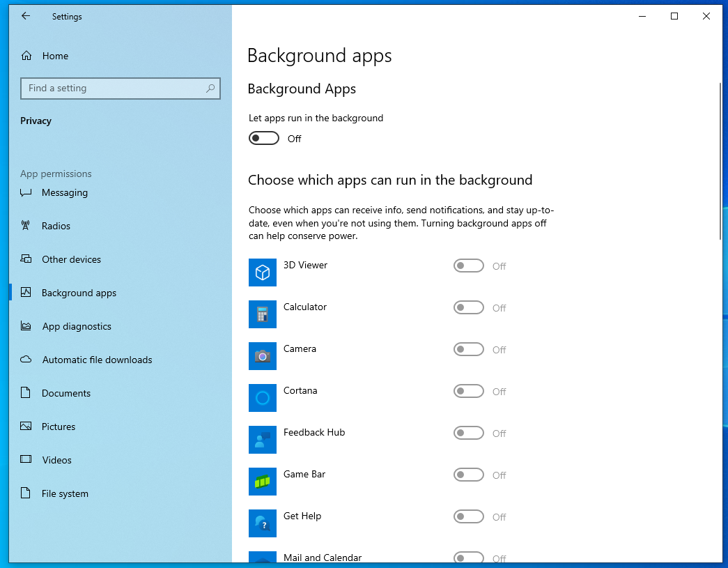Screen dimensions: 728x568
Task: Click the Get Help app icon
Action: point(263,523)
